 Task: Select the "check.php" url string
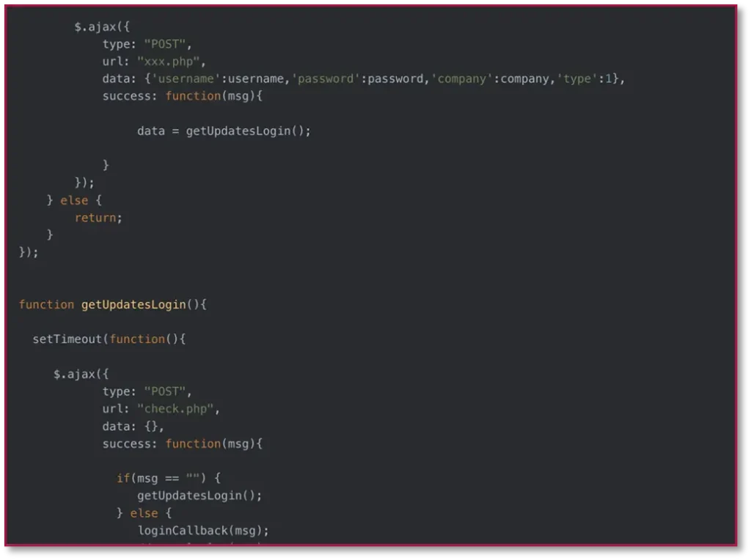[176, 409]
